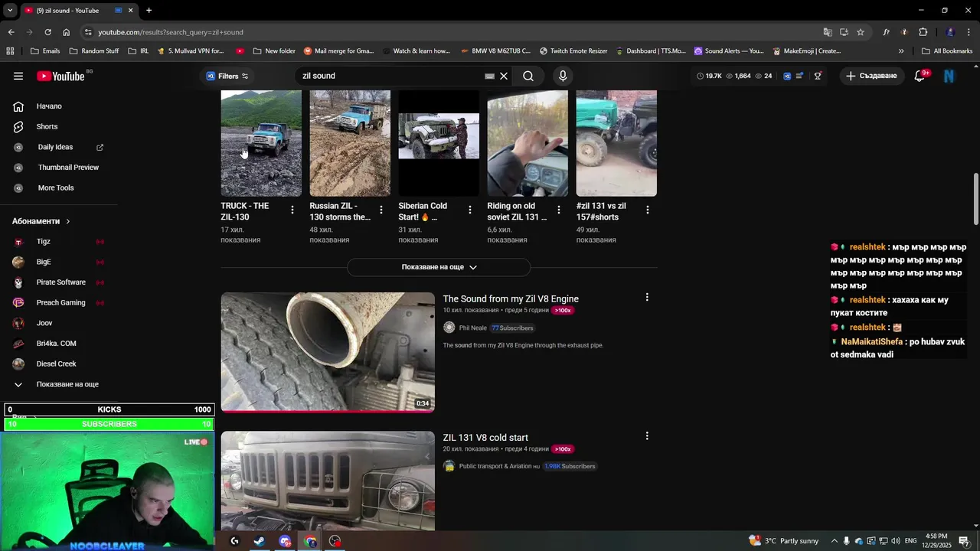Open the BMW V8 M62TUB bookmark

(x=495, y=51)
